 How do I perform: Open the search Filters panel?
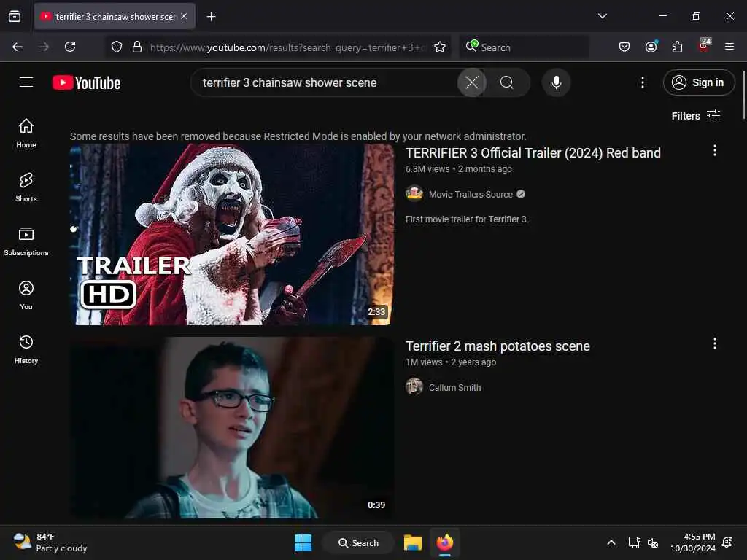point(695,116)
